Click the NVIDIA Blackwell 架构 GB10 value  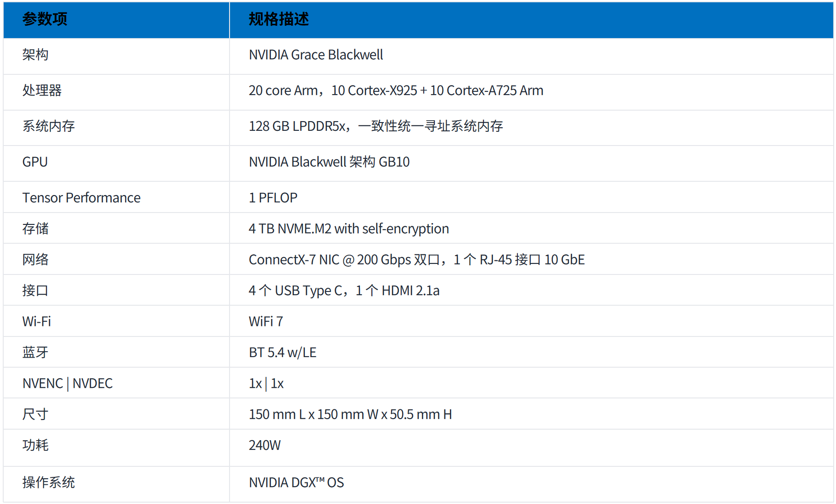coord(329,162)
